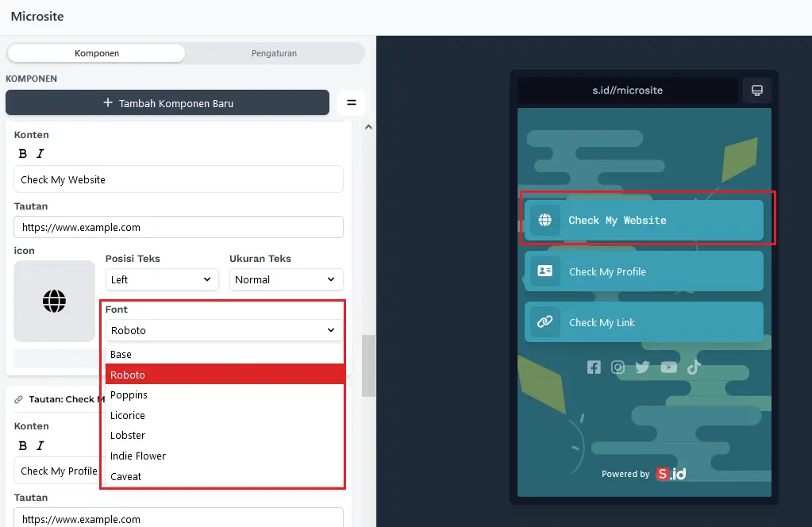Open the Ukuran Teks dropdown
This screenshot has height=527, width=812.
point(286,279)
